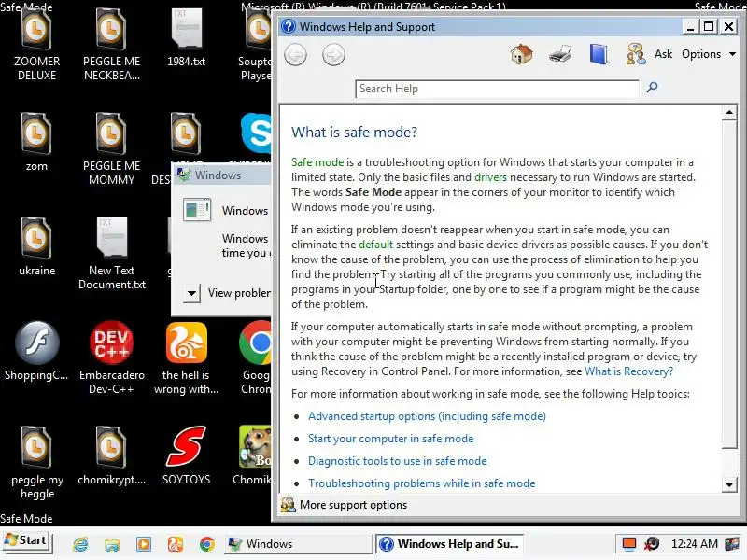Switch to Windows taskbar window button
Image resolution: width=747 pixels, height=560 pixels.
(298, 544)
